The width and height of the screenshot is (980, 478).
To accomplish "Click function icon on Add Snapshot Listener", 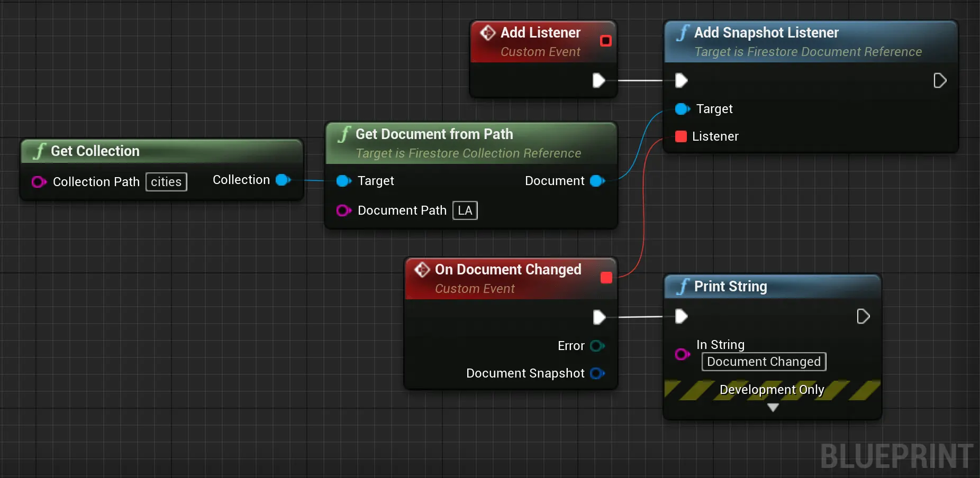I will (x=683, y=33).
